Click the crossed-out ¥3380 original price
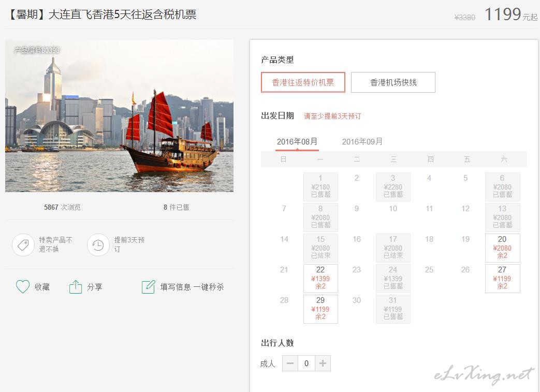 (x=465, y=17)
